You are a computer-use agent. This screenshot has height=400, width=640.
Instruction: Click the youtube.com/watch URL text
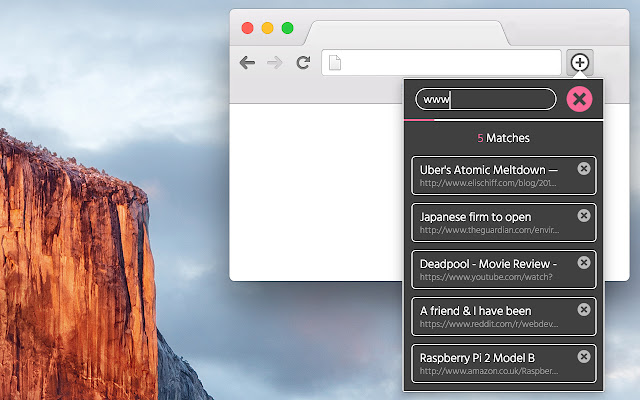pos(486,277)
